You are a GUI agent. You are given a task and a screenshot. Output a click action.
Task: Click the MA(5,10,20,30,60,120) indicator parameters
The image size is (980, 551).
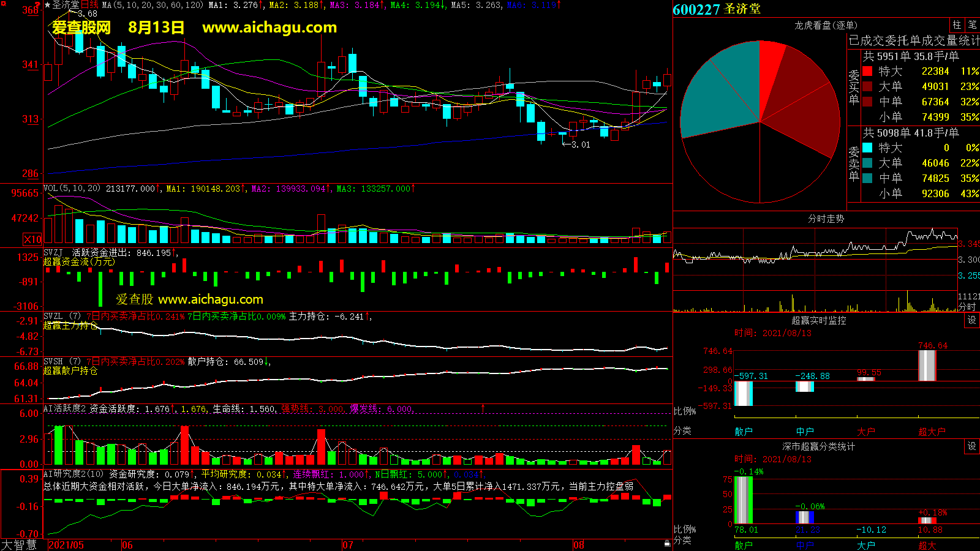[153, 5]
